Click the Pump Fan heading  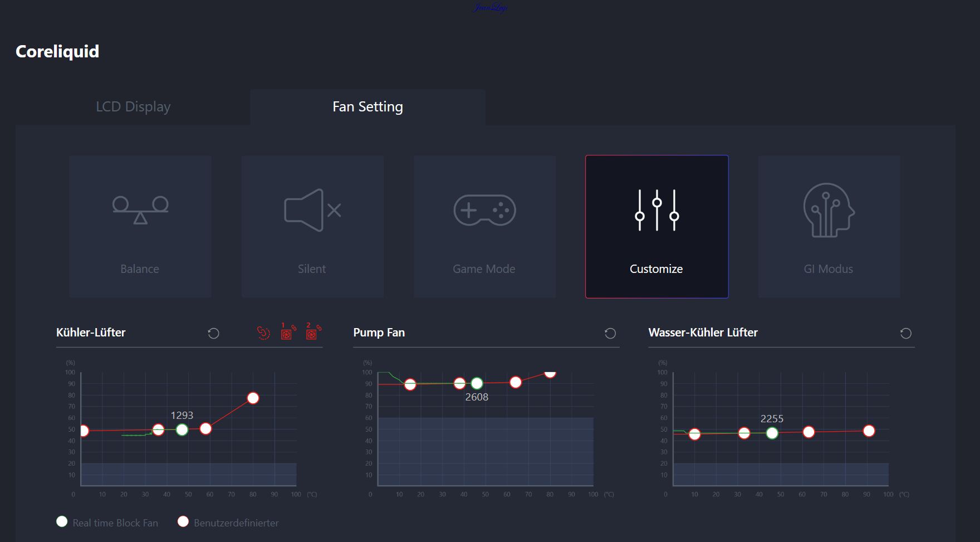(379, 333)
